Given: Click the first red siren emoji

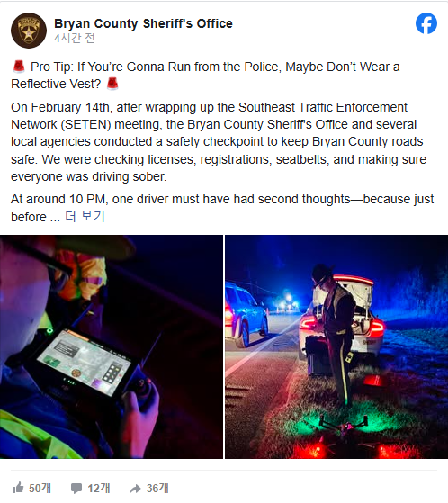Looking at the screenshot, I should (x=19, y=67).
